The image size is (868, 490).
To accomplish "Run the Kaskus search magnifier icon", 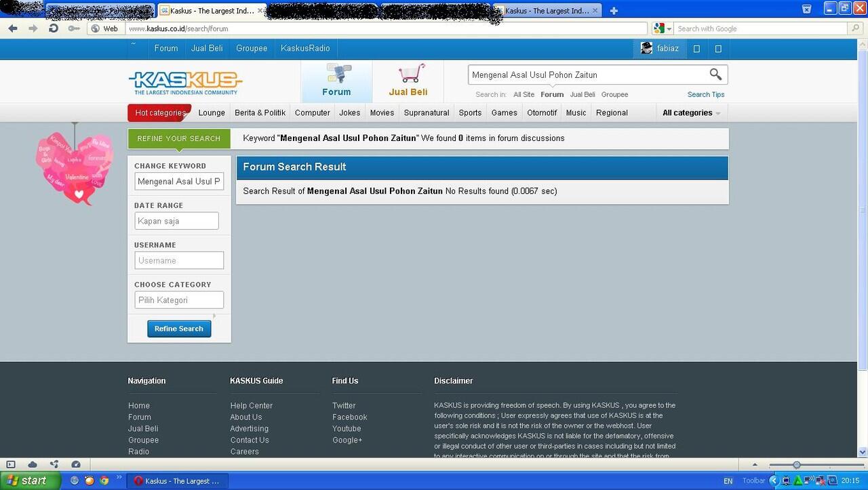I will pyautogui.click(x=715, y=75).
